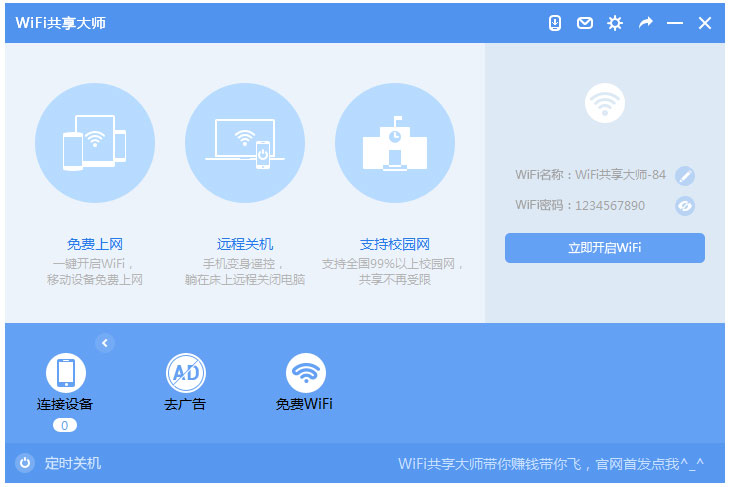Screen dimensions: 732x487
Task: Open 免费WiFi icon
Action: pos(306,373)
